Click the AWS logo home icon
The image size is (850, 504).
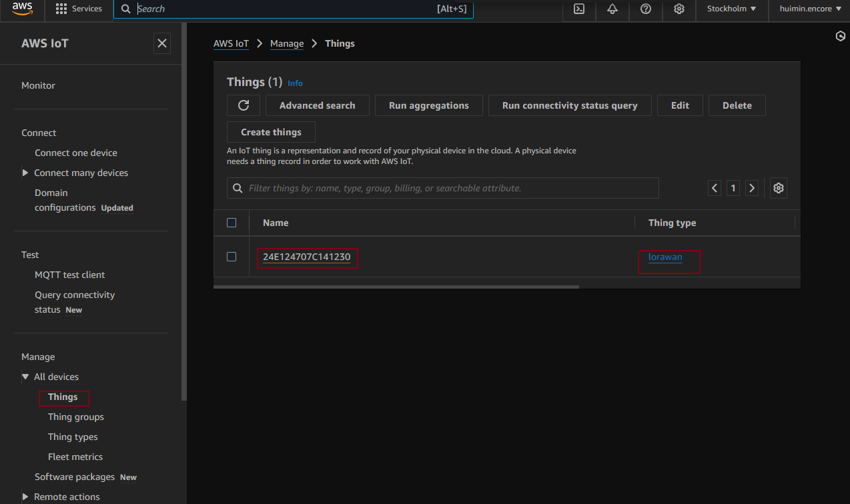pyautogui.click(x=22, y=9)
